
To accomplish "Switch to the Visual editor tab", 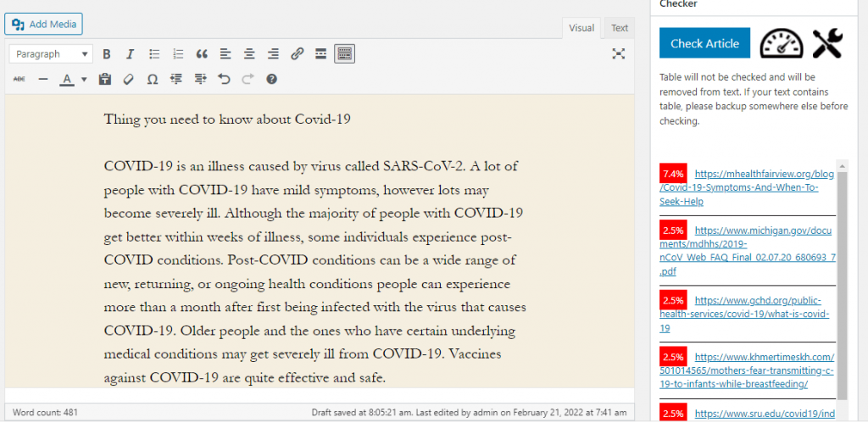I will point(581,28).
